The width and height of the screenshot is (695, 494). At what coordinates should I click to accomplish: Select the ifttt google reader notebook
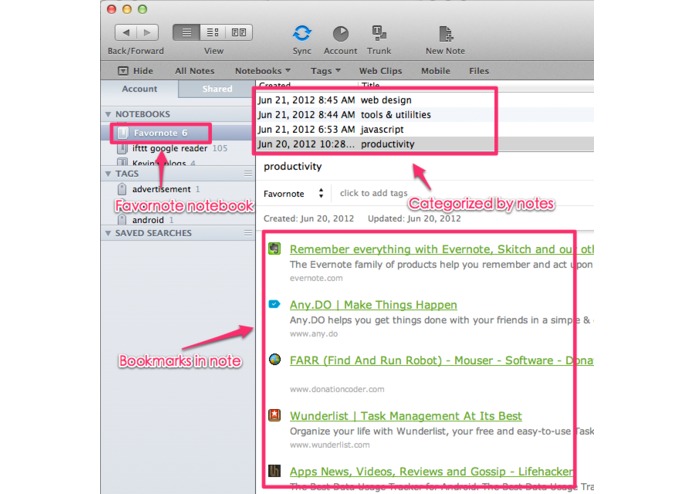pos(178,148)
